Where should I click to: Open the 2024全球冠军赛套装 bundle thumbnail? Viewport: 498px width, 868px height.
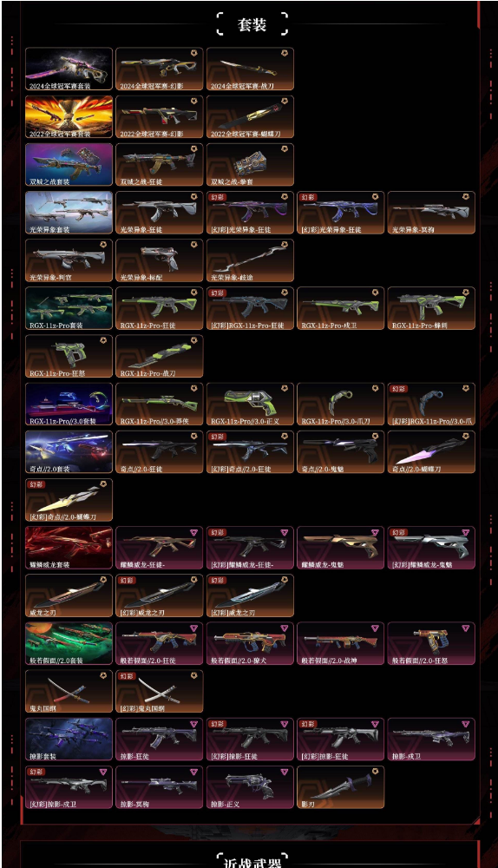(x=69, y=69)
